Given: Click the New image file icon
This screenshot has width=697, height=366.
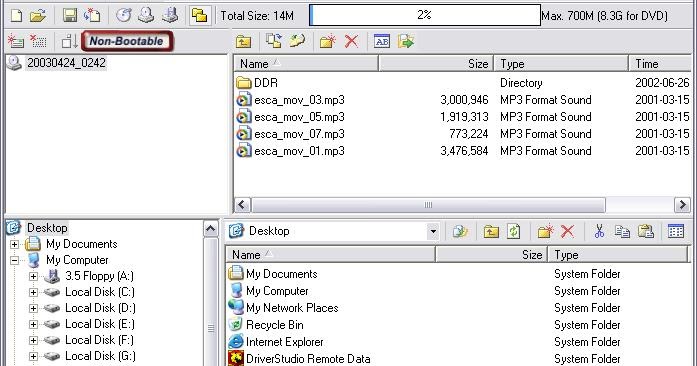Looking at the screenshot, I should click(x=16, y=16).
